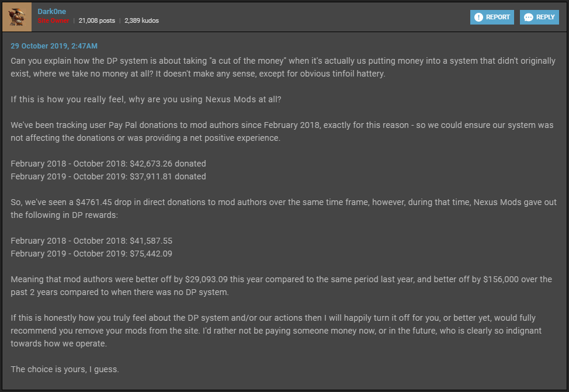This screenshot has height=392, width=569.
Task: Click the DP rewards line with $75,442.09
Action: (x=92, y=254)
